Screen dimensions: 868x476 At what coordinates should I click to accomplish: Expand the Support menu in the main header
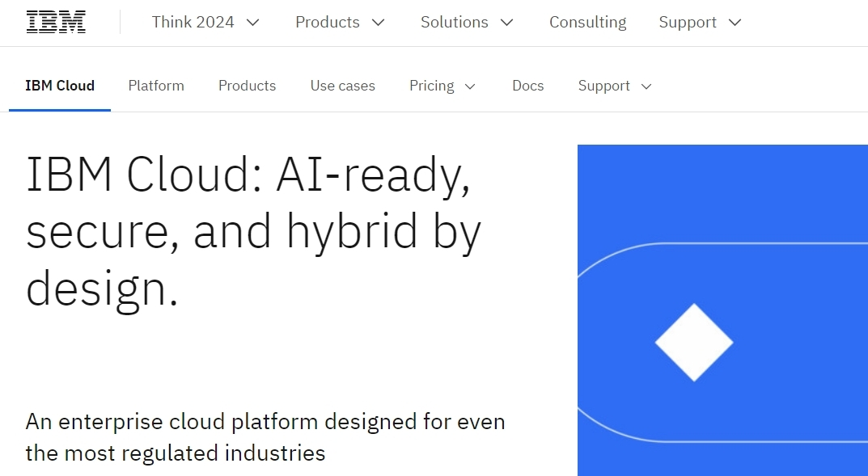tap(700, 22)
